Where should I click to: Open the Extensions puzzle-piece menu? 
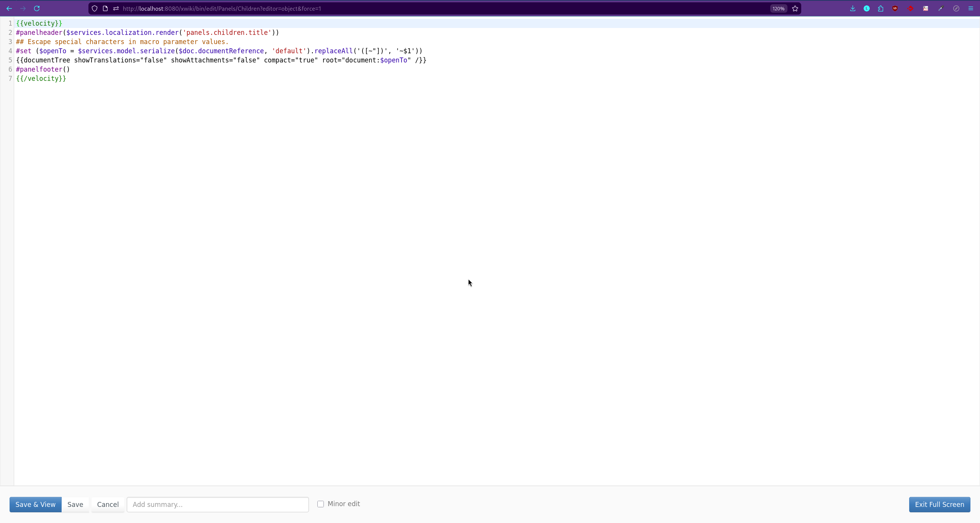[x=881, y=8]
